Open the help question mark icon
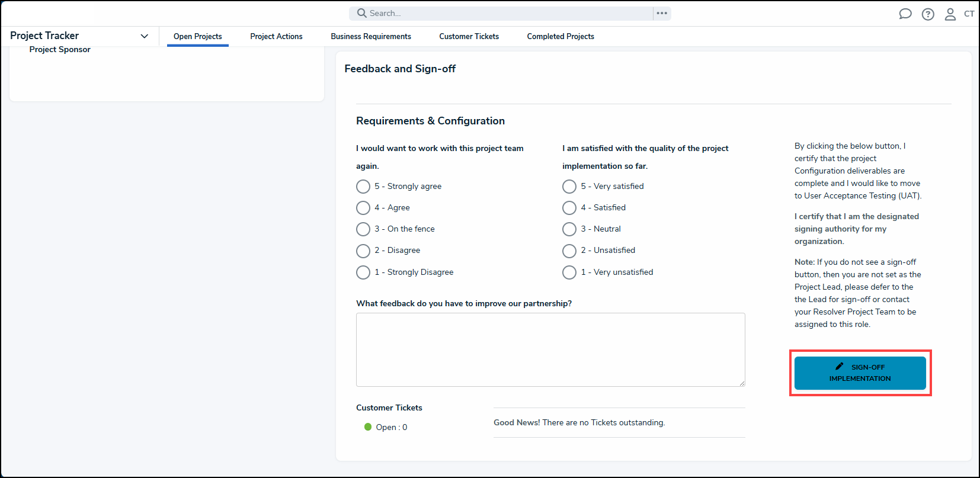The height and width of the screenshot is (478, 980). click(x=928, y=14)
